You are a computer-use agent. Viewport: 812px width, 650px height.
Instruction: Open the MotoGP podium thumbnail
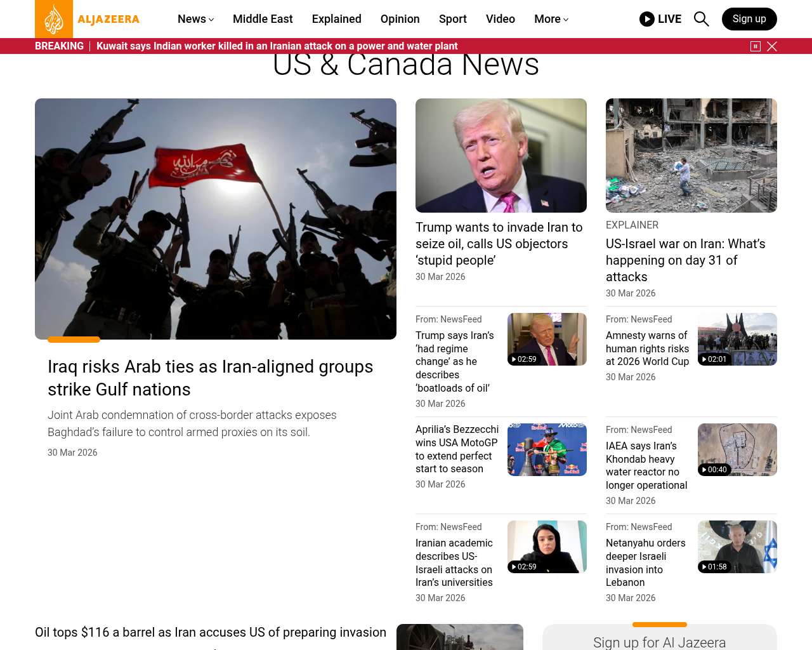pos(547,449)
